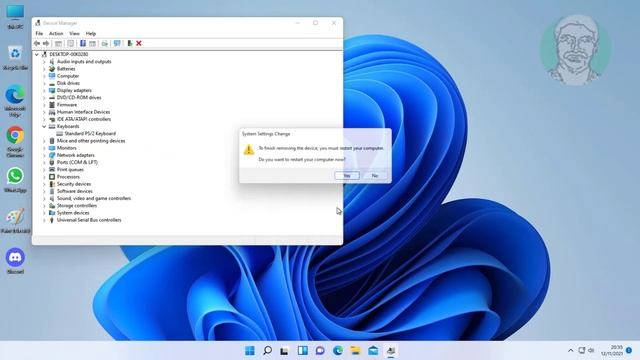Click No in System Settings Change dialog
Viewport: 640px width, 360px height.
pyautogui.click(x=375, y=176)
